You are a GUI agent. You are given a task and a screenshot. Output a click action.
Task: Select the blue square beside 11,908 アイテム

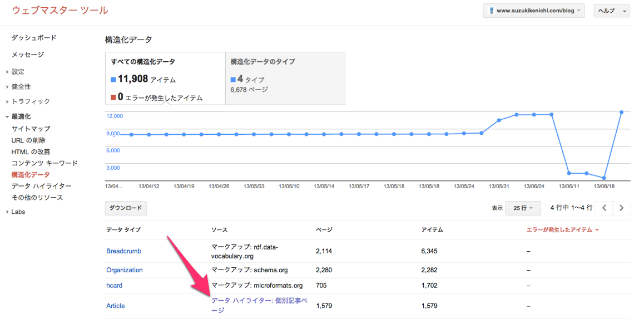point(113,80)
